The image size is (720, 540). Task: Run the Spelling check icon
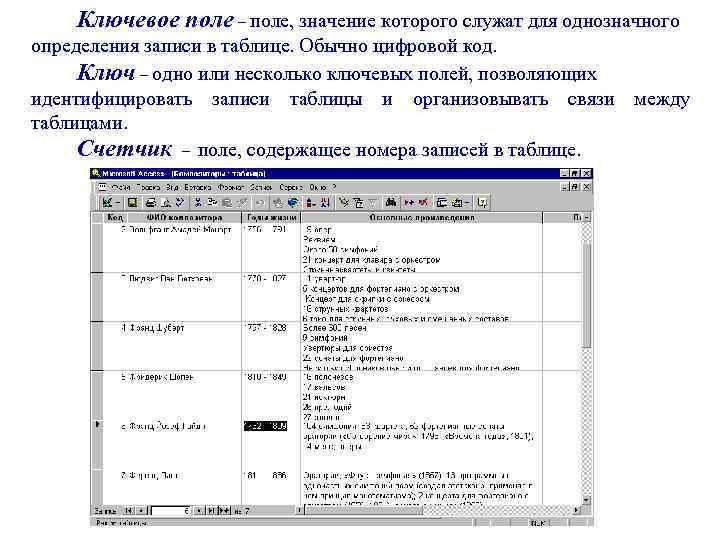coord(180,202)
